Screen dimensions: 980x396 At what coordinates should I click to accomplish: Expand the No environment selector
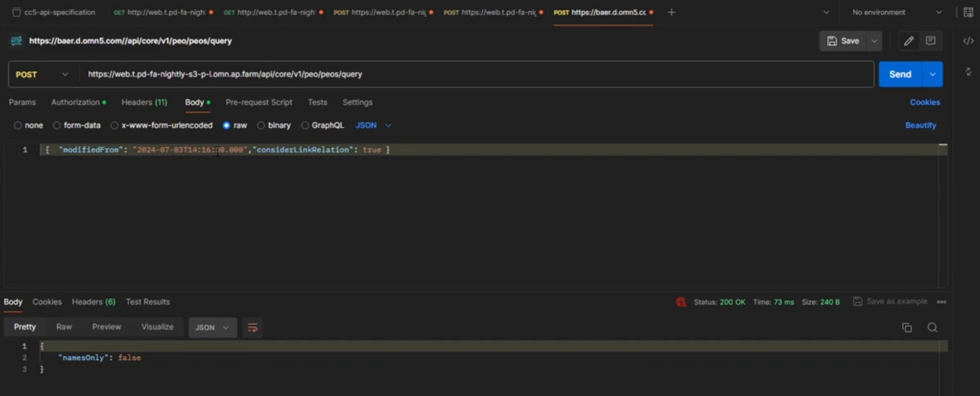point(897,12)
